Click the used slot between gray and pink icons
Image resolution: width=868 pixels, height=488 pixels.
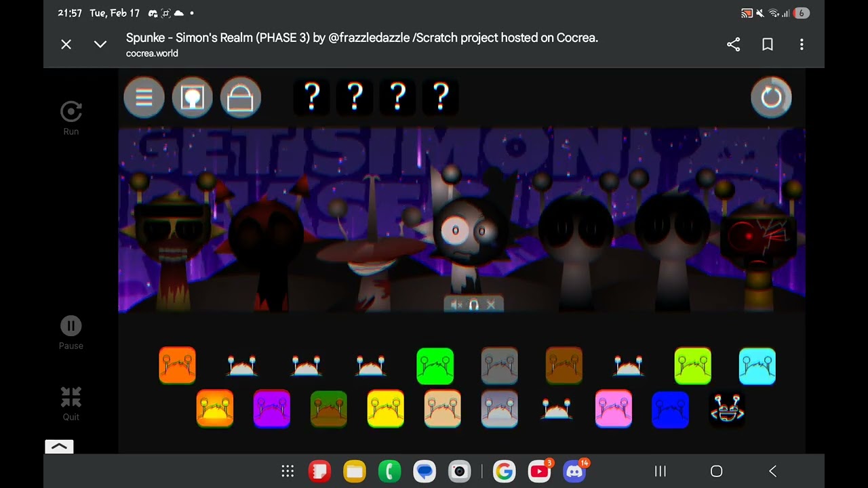click(x=555, y=409)
